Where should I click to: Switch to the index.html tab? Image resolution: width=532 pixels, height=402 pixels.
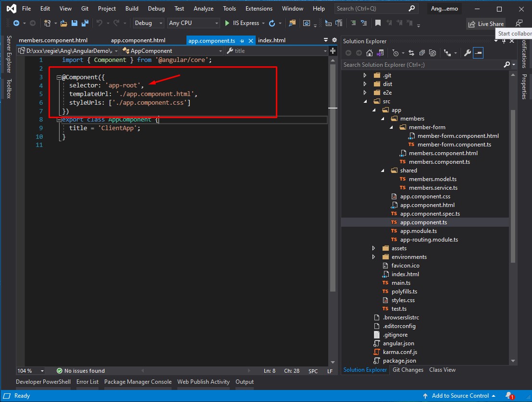pos(272,41)
